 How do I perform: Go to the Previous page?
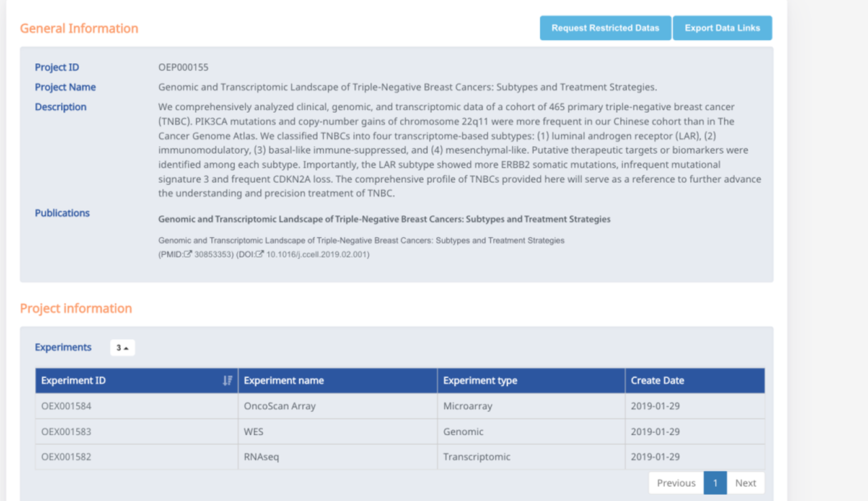[676, 483]
